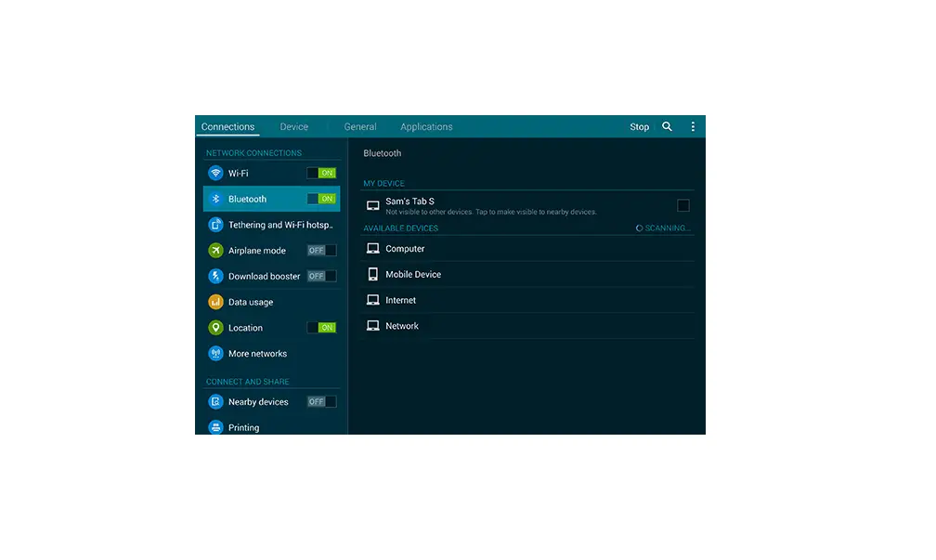Open Printing settings via printer icon
Screen dimensions: 936x560
(x=215, y=427)
